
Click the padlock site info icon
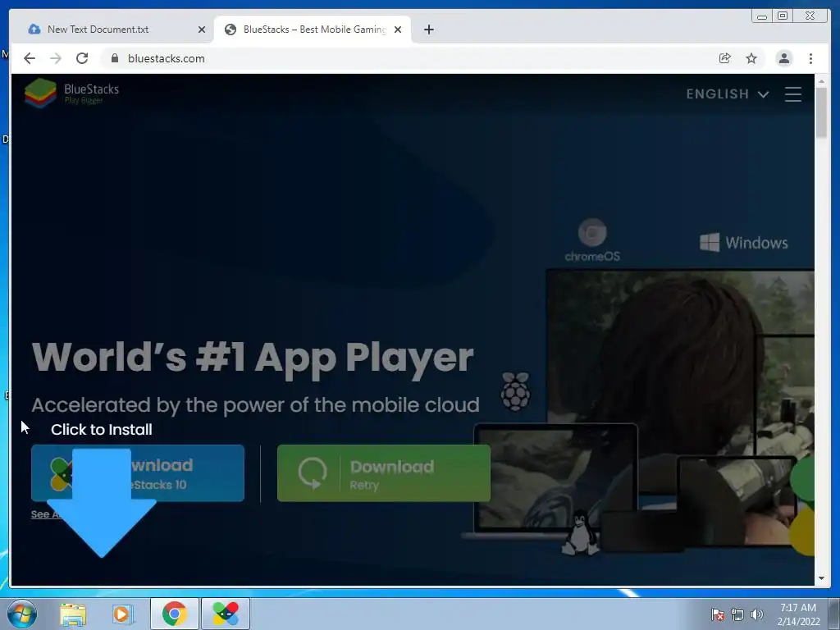pos(115,58)
